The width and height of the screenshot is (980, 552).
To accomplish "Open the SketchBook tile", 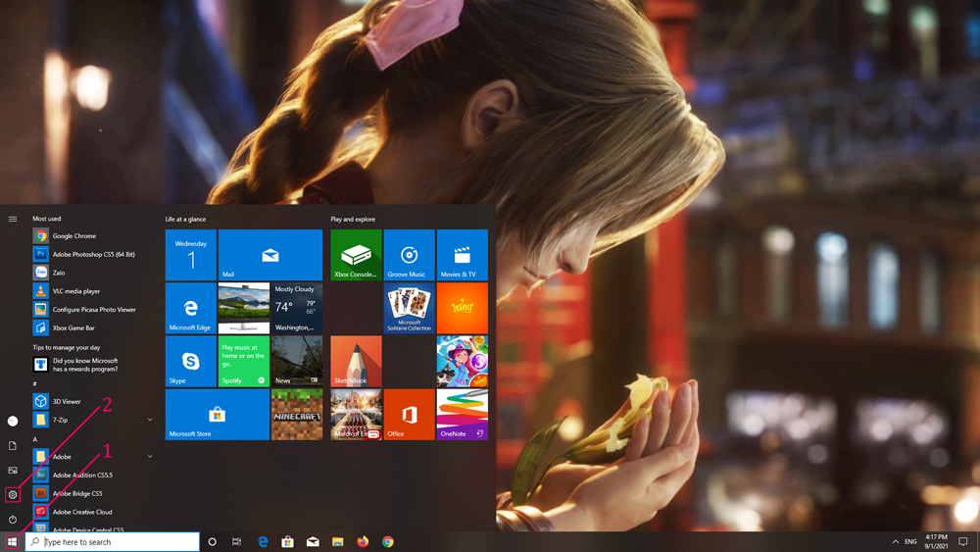I will point(357,362).
